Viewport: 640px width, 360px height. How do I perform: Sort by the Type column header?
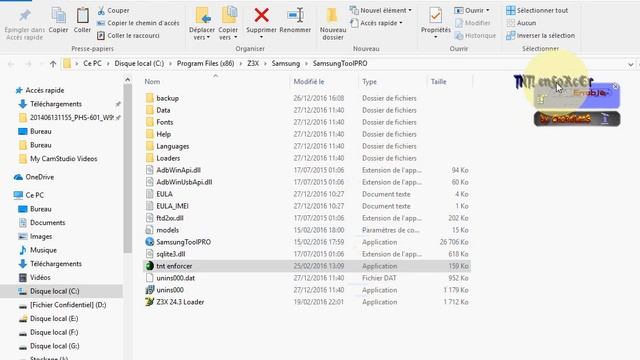(369, 82)
